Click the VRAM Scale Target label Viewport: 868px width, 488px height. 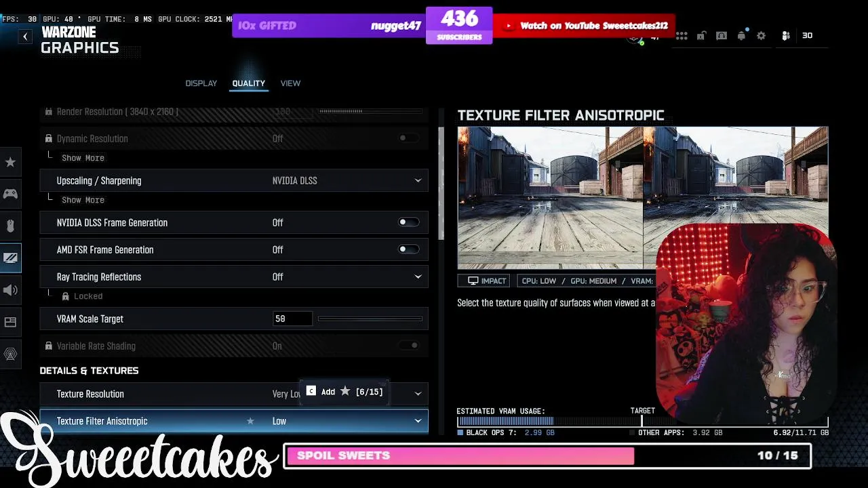click(90, 319)
